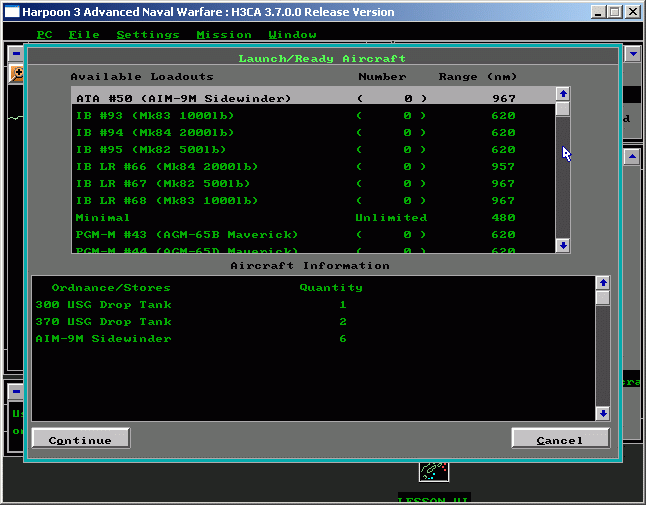Open the Mission menu
The image size is (646, 505).
(224, 35)
